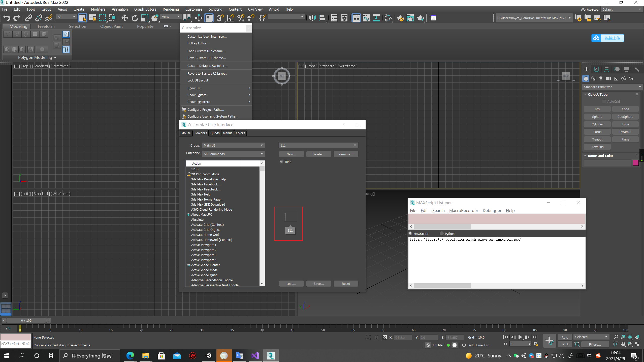Open the toolbar dropdown showing 111
Screen dimensions: 644x362
(318, 145)
